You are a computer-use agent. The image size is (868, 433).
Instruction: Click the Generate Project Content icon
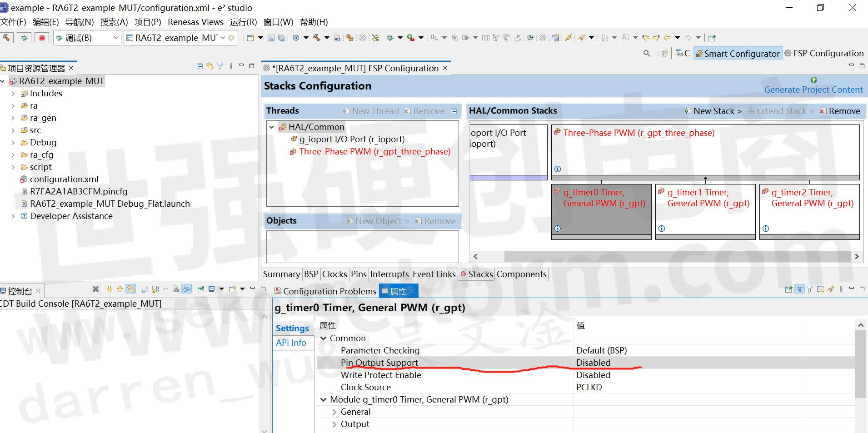tap(813, 80)
